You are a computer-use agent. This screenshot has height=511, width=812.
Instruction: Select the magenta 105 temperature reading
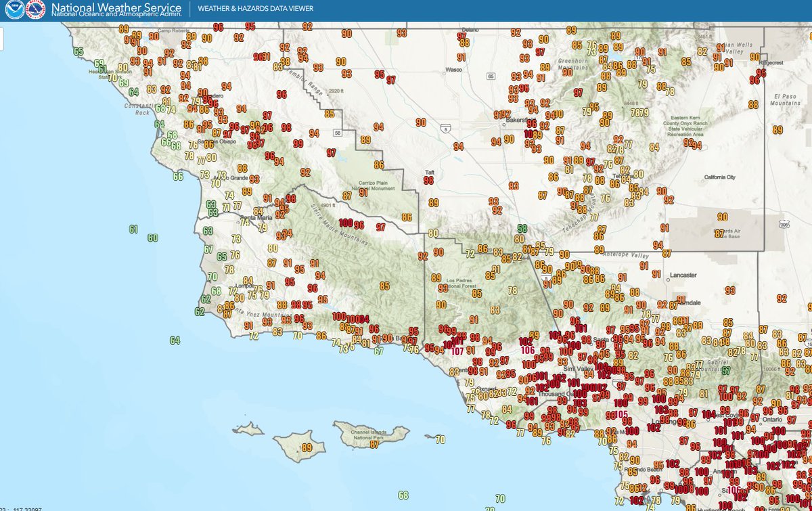click(622, 415)
